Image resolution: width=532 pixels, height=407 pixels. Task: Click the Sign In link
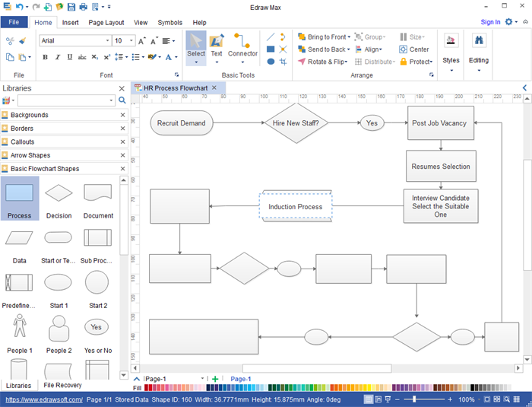pos(490,23)
